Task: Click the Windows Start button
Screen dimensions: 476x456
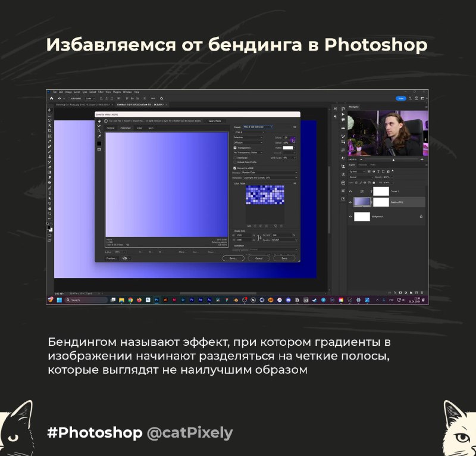Action: [59, 300]
